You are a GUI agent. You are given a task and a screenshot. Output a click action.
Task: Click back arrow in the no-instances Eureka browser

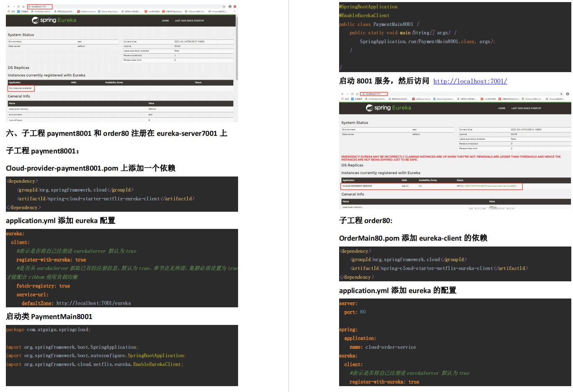pos(9,7)
